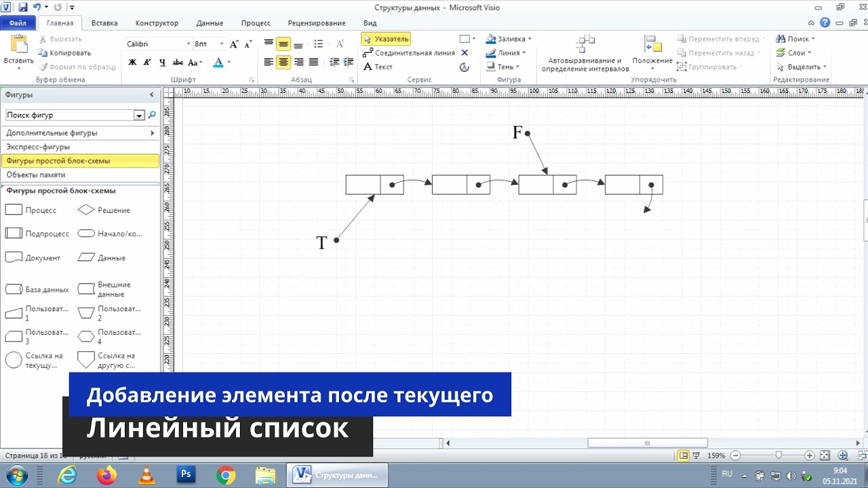Open the Calibri font name dropdown
Image resolution: width=868 pixels, height=488 pixels.
coord(189,44)
